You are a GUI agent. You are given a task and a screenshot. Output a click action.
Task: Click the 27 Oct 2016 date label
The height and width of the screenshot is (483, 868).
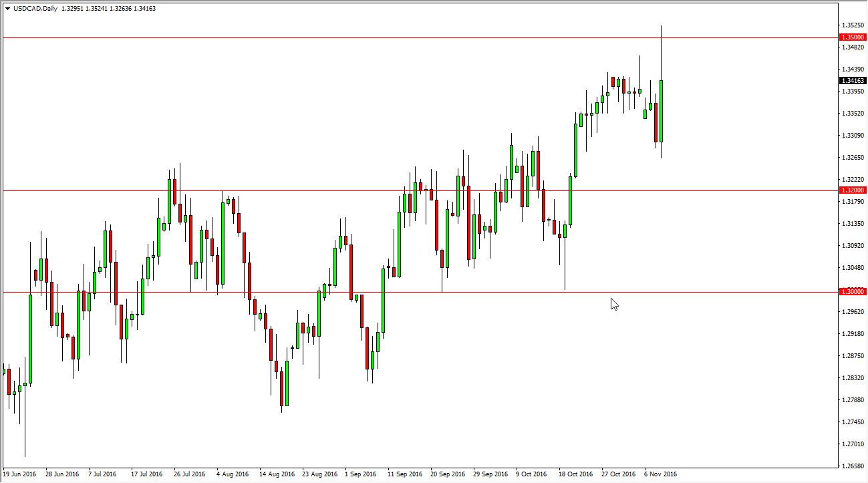coord(619,474)
